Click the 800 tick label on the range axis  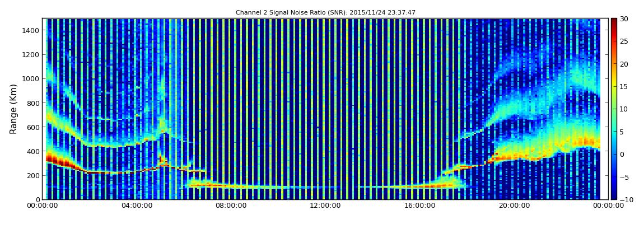point(33,103)
